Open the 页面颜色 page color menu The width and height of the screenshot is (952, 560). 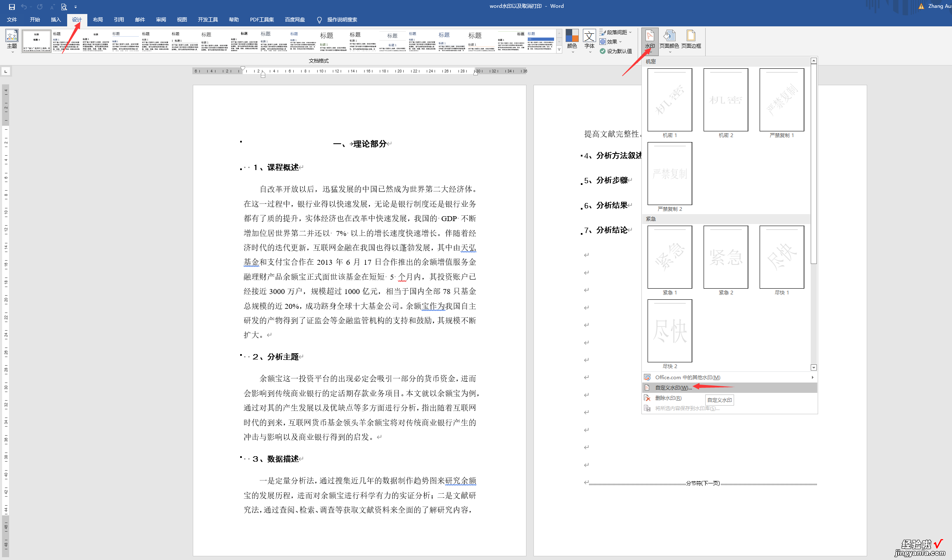pyautogui.click(x=669, y=40)
